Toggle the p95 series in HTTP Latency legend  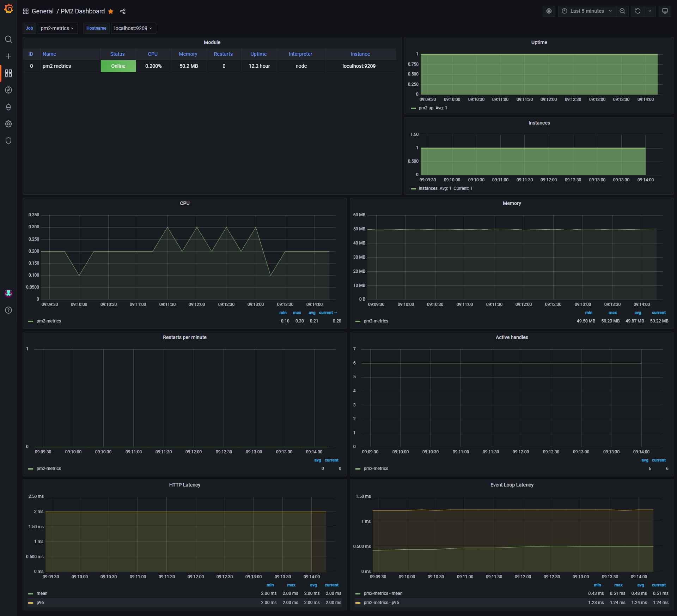40,603
